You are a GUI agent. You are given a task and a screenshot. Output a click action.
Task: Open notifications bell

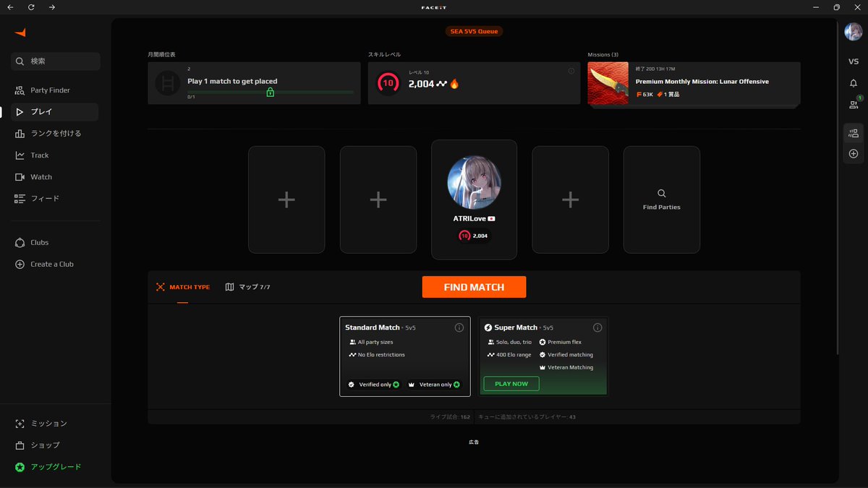tap(854, 83)
